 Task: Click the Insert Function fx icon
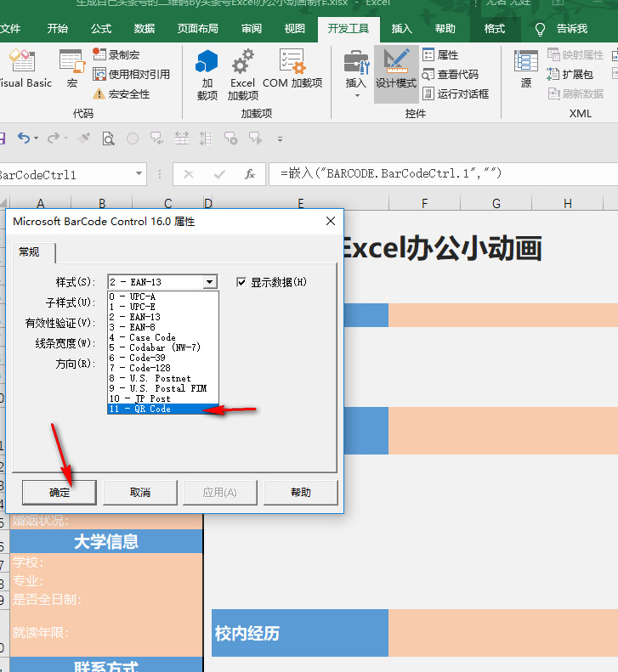(x=250, y=174)
